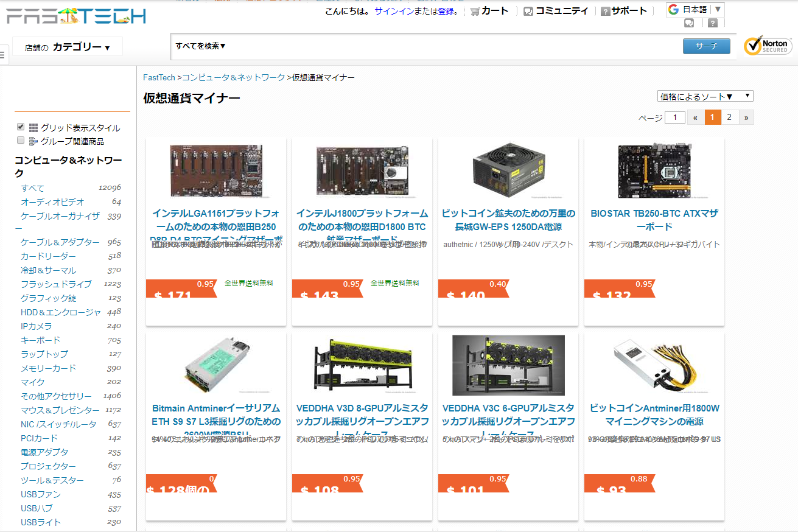Go to page 2 of results
This screenshot has width=798, height=532.
click(729, 117)
